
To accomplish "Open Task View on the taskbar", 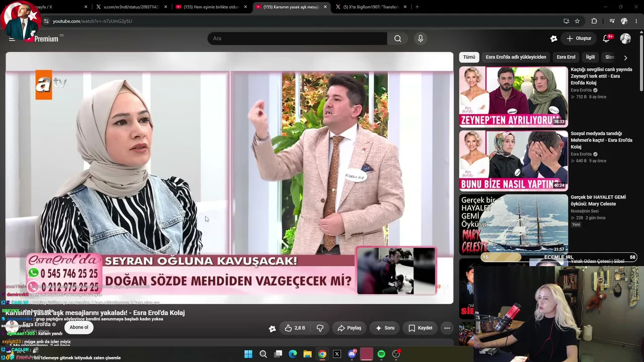I will point(278,354).
